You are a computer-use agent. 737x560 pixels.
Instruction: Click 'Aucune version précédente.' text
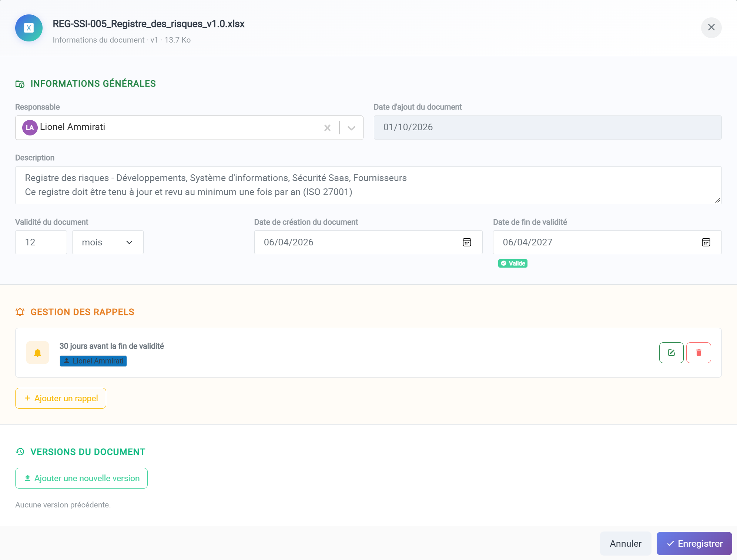(63, 505)
